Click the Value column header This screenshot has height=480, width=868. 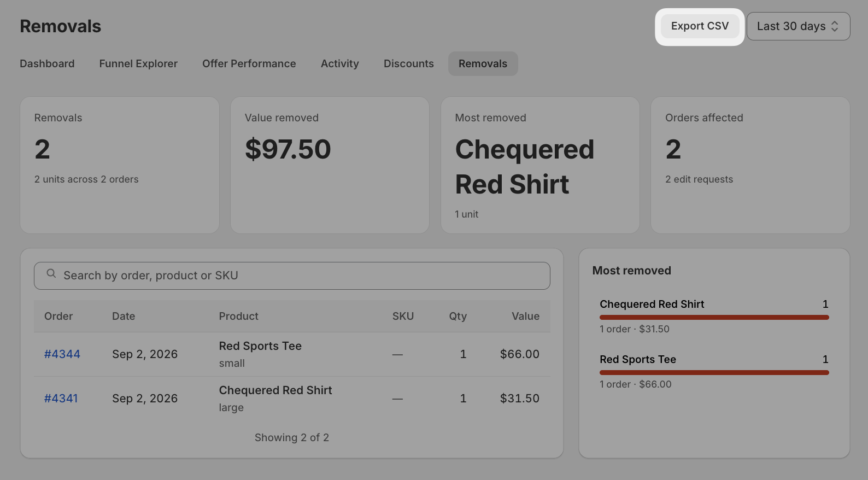click(525, 316)
